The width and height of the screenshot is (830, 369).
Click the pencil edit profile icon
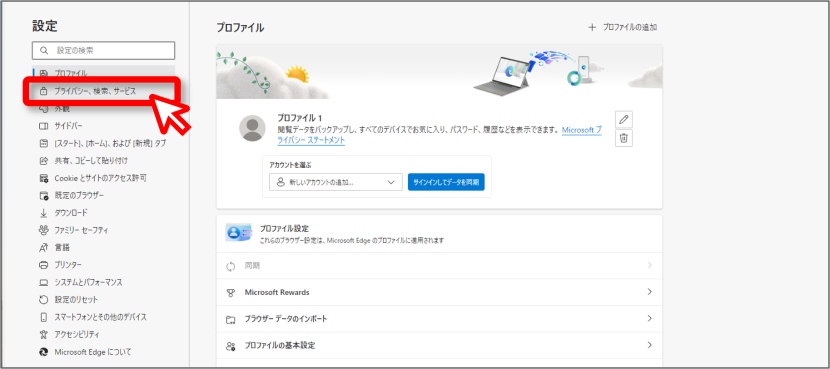pyautogui.click(x=624, y=120)
